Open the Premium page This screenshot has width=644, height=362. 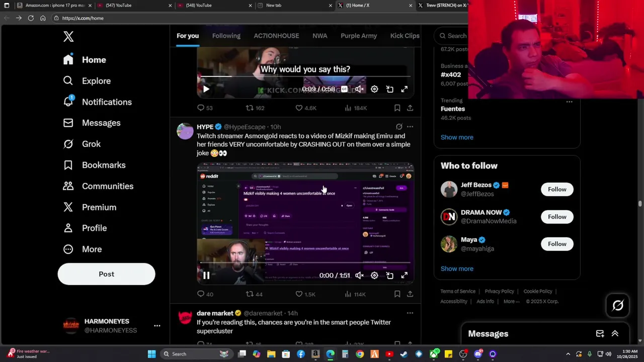[90, 208]
